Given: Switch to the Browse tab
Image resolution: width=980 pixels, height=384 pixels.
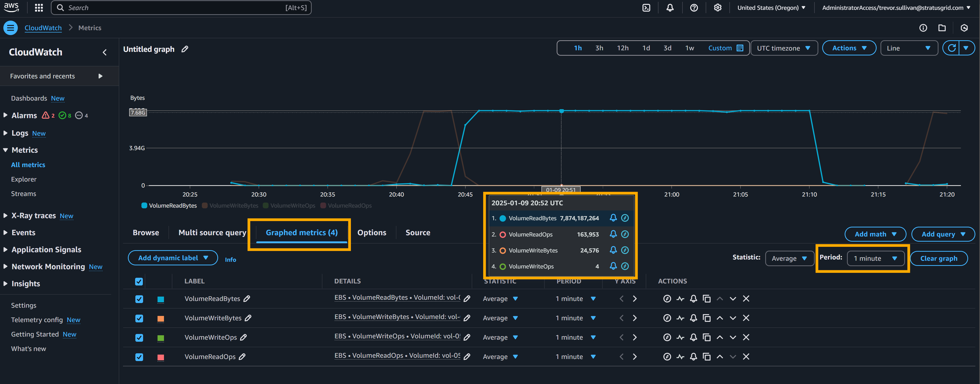Looking at the screenshot, I should (x=146, y=233).
